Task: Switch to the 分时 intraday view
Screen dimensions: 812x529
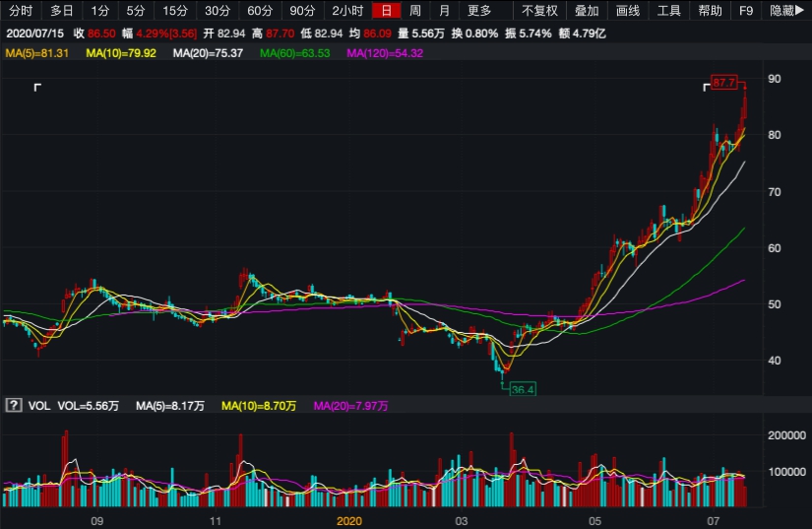Action: point(20,11)
